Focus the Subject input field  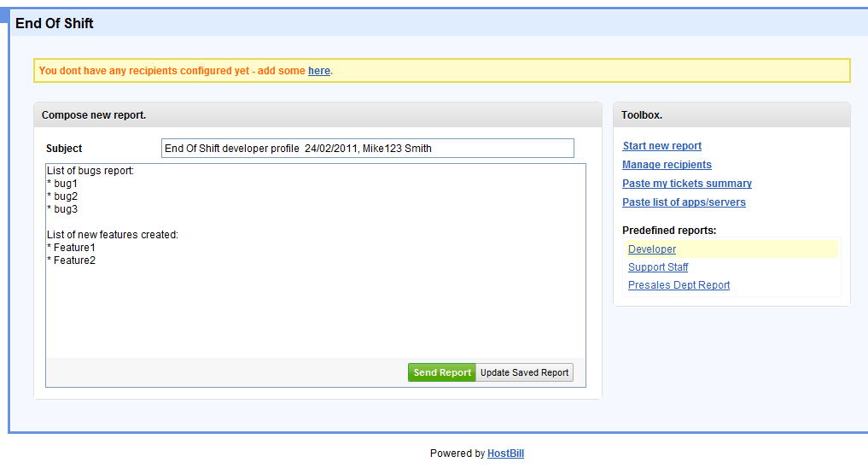(367, 149)
